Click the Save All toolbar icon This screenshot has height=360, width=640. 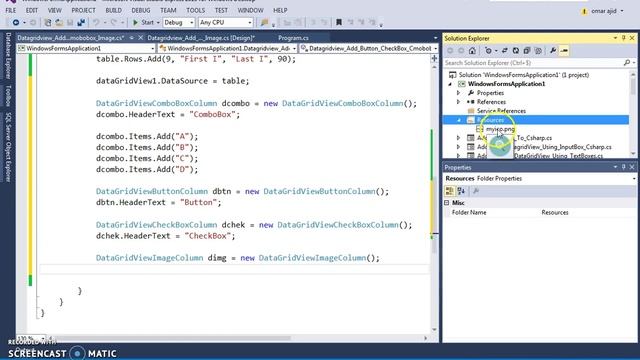[81, 22]
